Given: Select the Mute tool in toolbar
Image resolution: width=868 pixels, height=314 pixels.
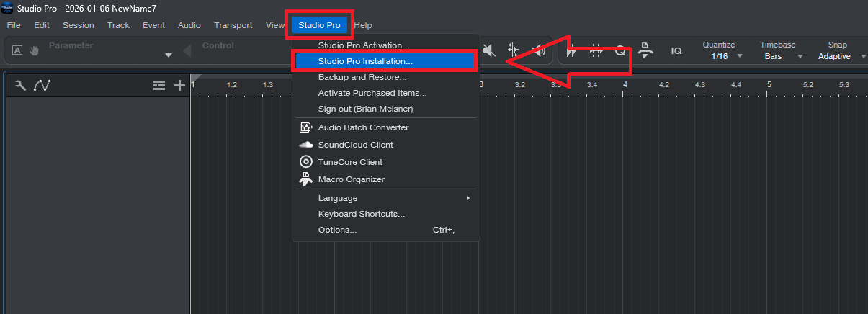Looking at the screenshot, I should [490, 50].
